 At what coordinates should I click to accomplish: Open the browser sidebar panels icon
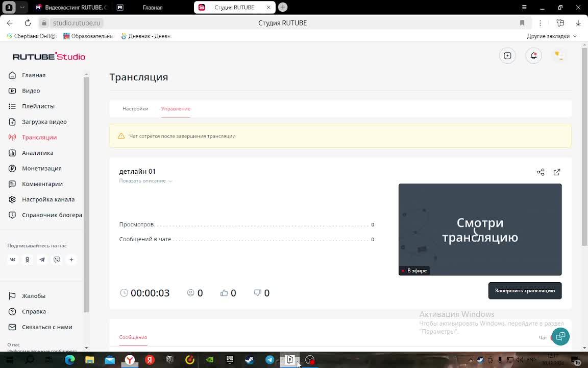(560, 23)
